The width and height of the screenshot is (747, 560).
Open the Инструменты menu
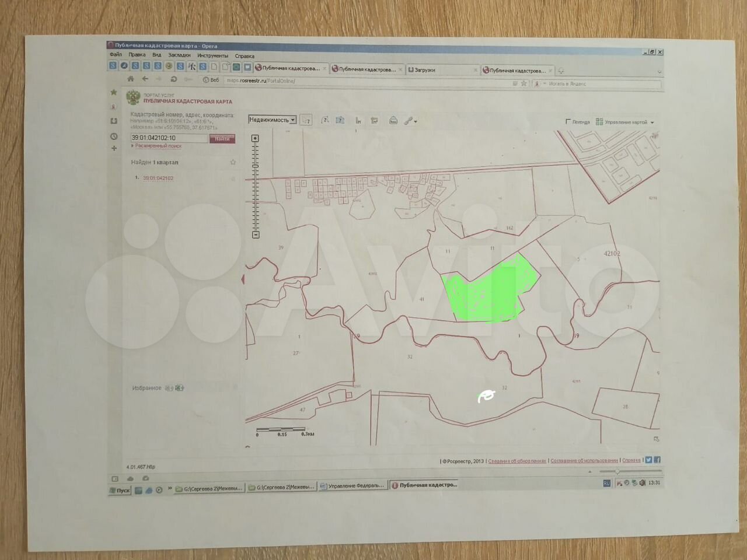coord(212,55)
